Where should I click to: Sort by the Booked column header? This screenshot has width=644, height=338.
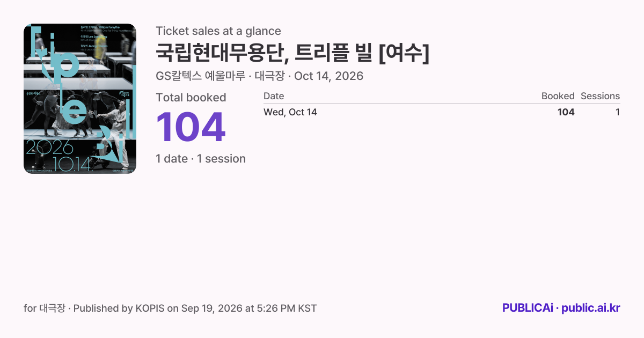pos(558,96)
